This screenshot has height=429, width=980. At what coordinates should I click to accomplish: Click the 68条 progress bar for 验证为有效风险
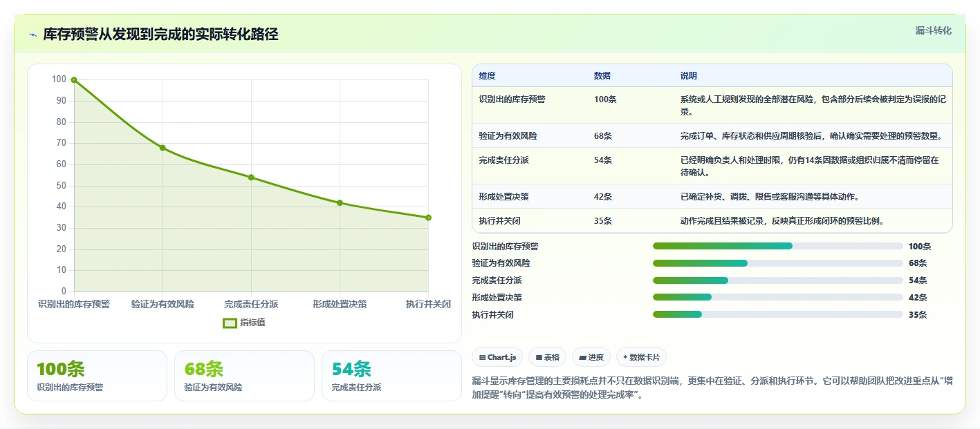778,263
